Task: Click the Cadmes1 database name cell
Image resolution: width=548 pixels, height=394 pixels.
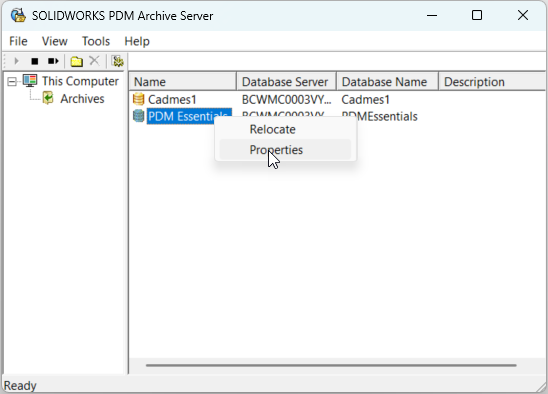Action: coord(365,100)
